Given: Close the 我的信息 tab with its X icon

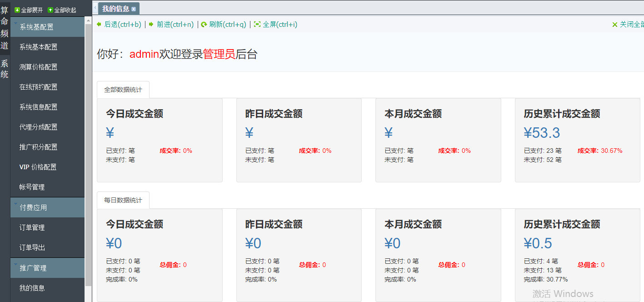Looking at the screenshot, I should click(133, 8).
